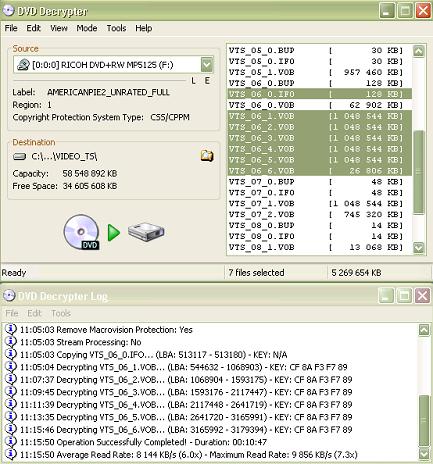Image resolution: width=433 pixels, height=464 pixels.
Task: Click the L indicator below source drive
Action: coord(193,80)
